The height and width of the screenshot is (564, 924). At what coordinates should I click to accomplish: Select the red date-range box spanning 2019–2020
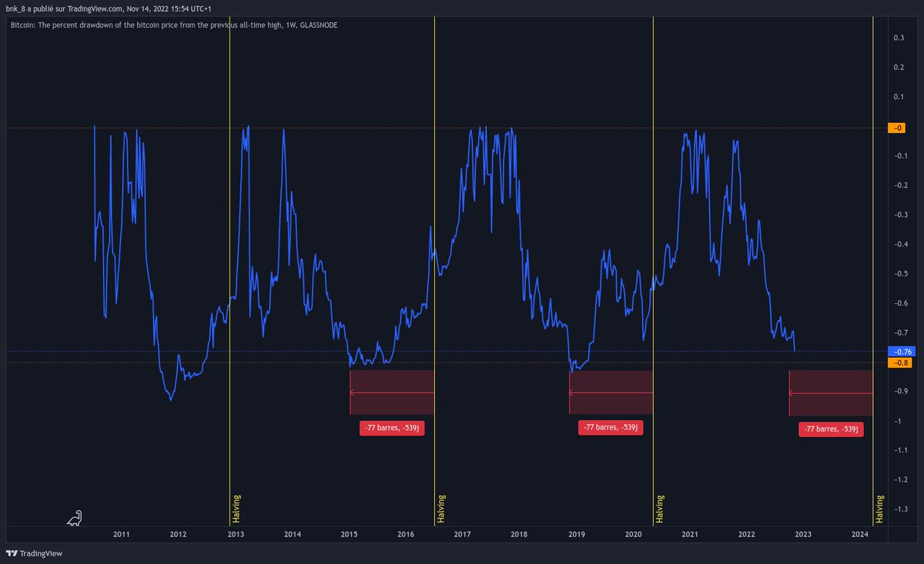(x=611, y=392)
